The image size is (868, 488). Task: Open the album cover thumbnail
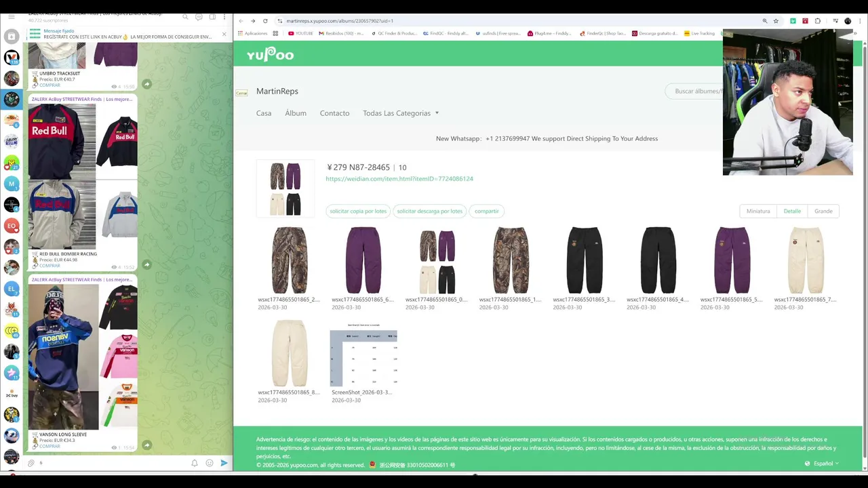click(285, 188)
